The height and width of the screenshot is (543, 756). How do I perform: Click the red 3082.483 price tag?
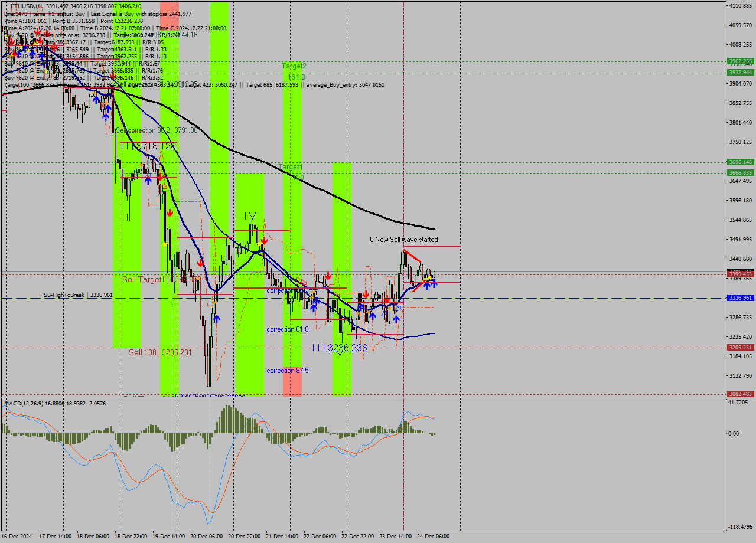(741, 394)
